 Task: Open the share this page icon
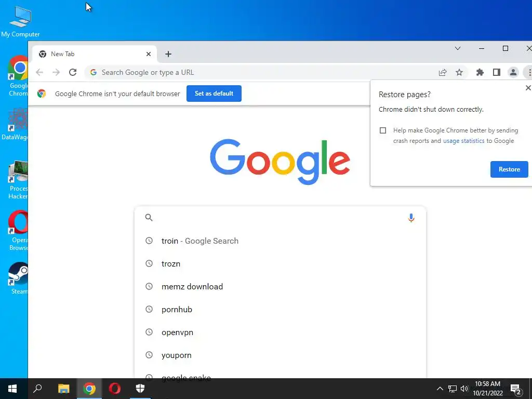click(x=443, y=72)
